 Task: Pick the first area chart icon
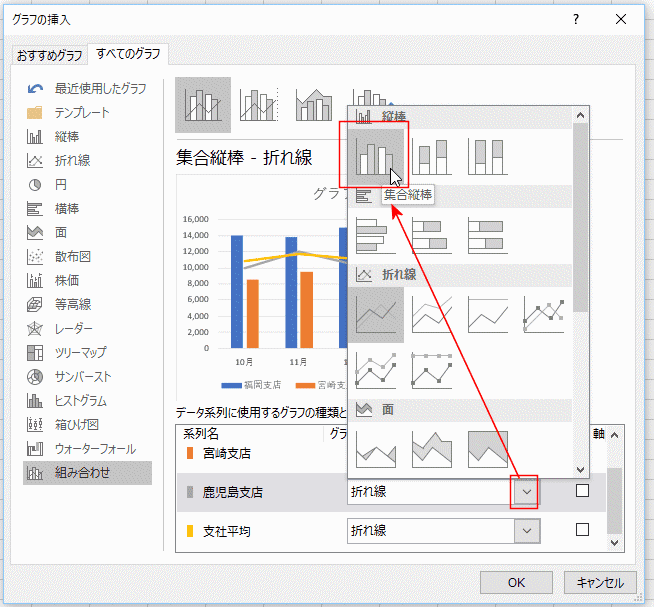point(376,449)
